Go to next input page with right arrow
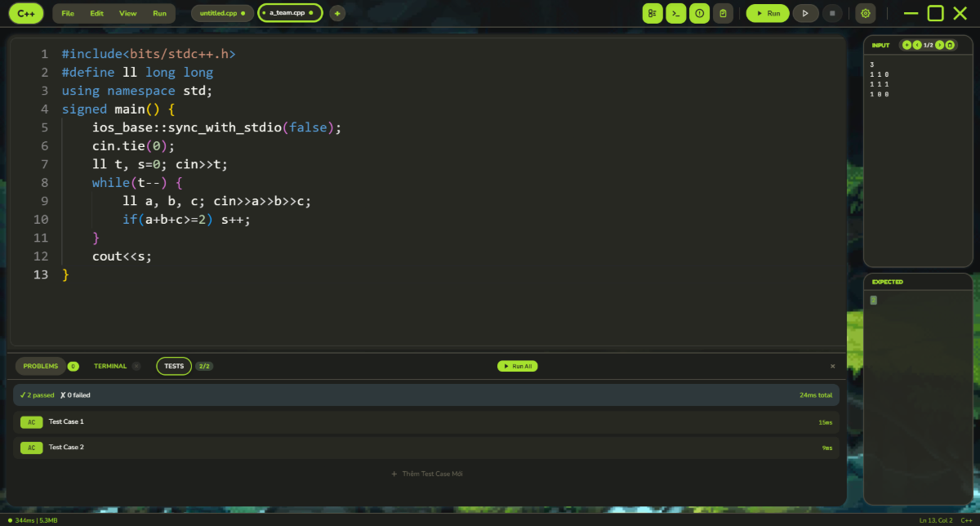Image resolution: width=980 pixels, height=526 pixels. [939, 45]
